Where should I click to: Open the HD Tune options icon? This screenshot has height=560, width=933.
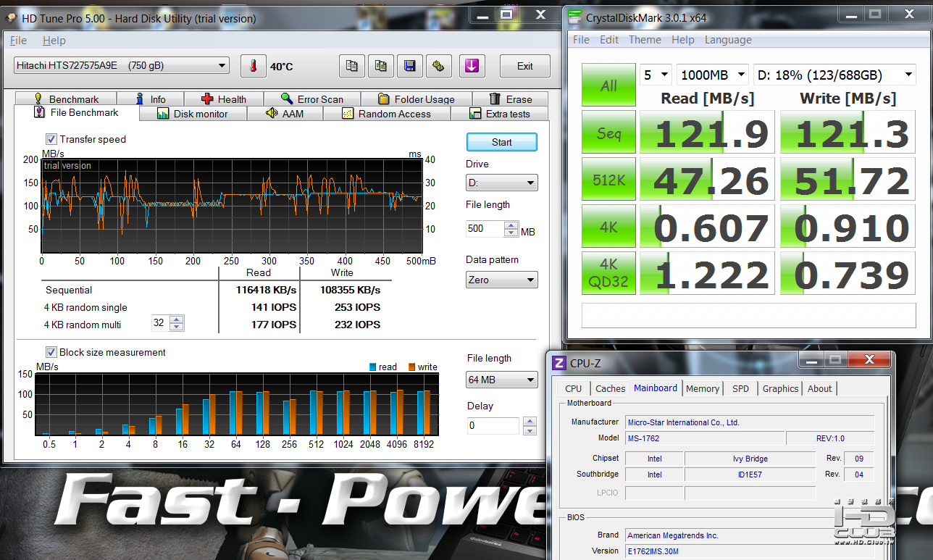click(438, 66)
